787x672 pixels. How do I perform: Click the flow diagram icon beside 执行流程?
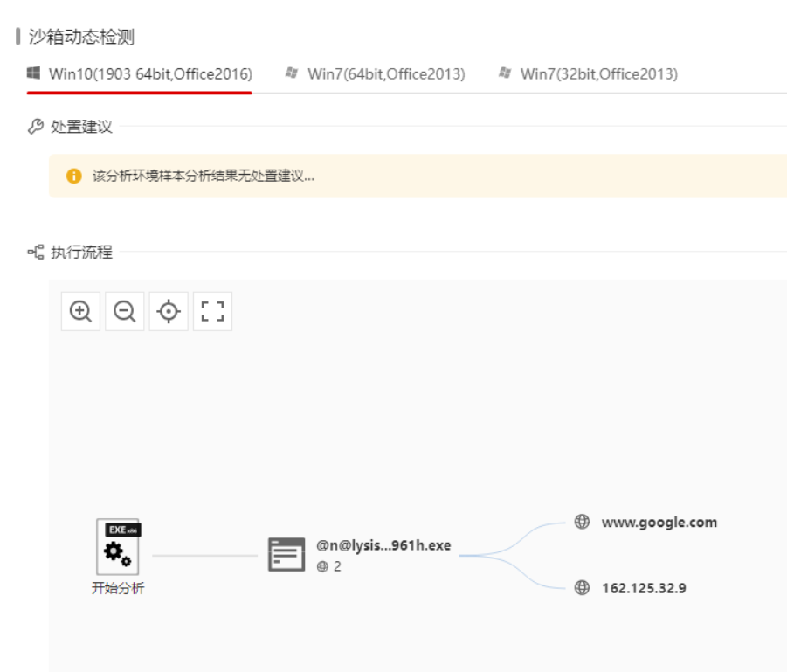tap(36, 253)
